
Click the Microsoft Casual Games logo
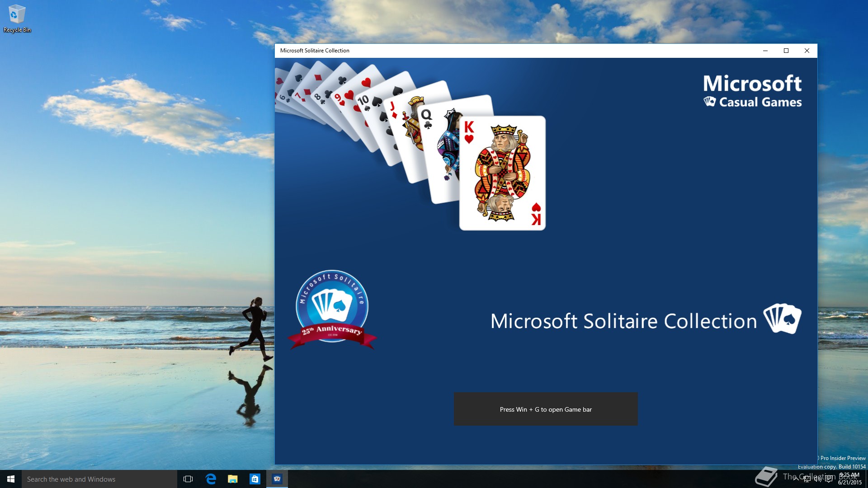(753, 91)
